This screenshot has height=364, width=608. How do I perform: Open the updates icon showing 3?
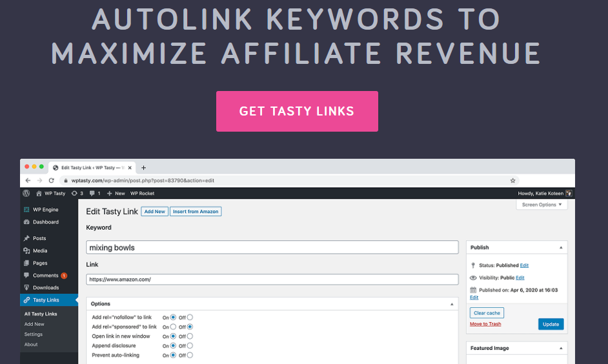tap(77, 193)
